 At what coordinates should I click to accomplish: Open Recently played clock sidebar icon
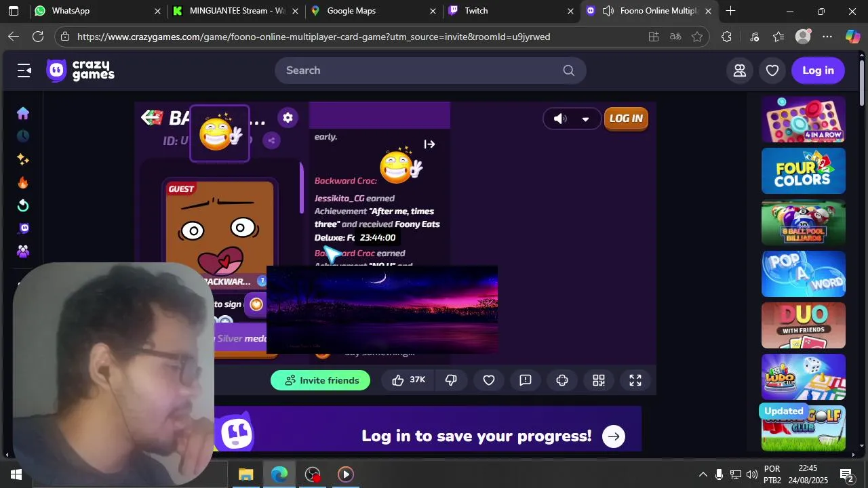tap(23, 136)
